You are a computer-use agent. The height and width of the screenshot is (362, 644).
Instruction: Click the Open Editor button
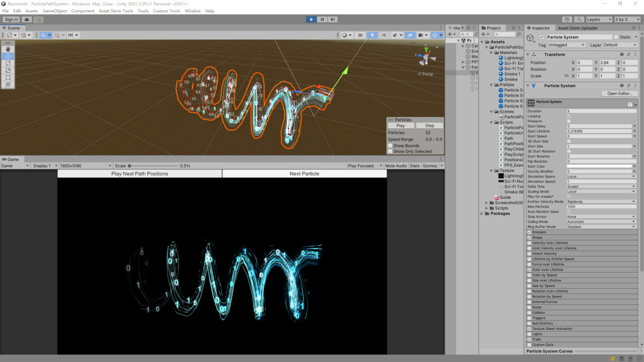pos(619,93)
